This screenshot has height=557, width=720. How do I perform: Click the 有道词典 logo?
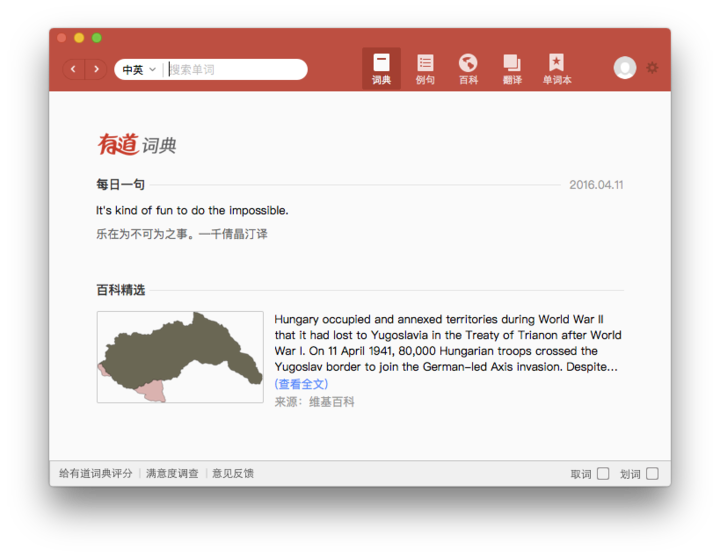137,145
